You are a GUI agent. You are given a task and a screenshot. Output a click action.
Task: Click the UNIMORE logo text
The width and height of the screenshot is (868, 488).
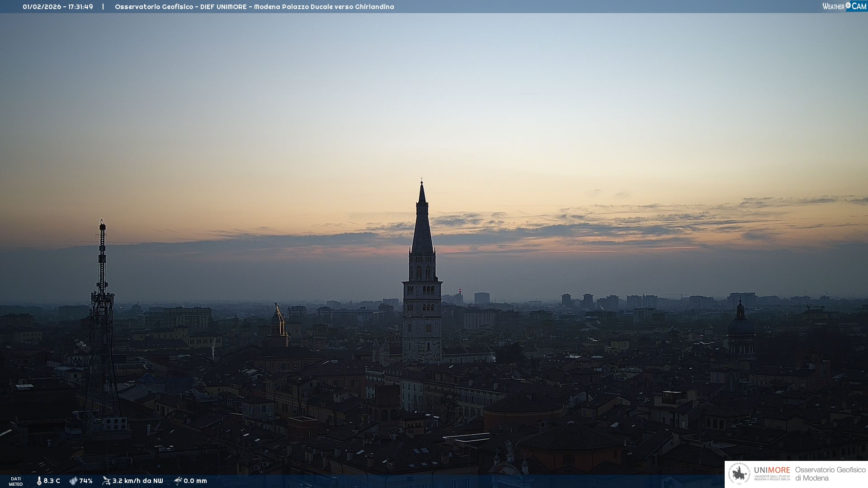(772, 470)
